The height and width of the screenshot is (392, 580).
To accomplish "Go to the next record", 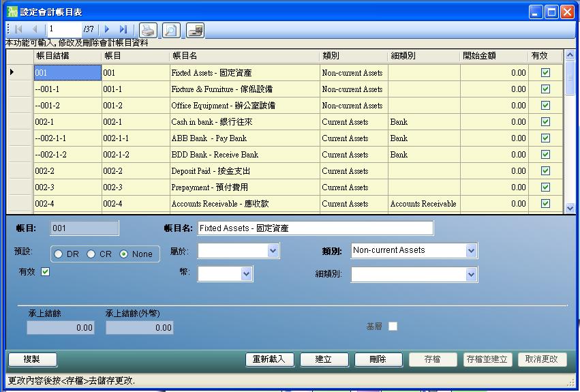I will (x=107, y=29).
